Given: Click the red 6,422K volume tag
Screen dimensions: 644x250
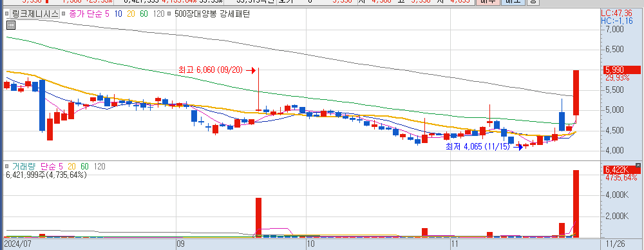Looking at the screenshot, I should pyautogui.click(x=622, y=170).
